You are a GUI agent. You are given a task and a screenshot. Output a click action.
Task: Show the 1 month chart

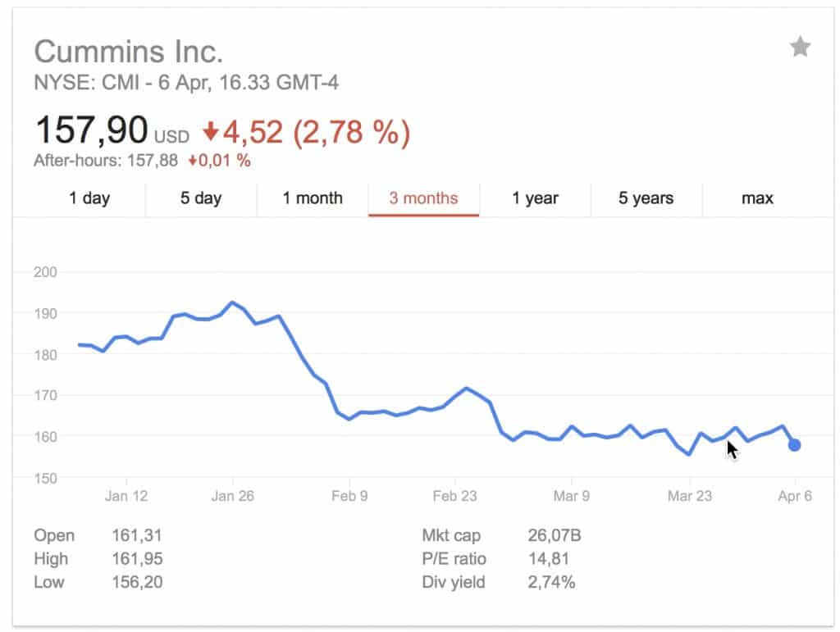313,198
